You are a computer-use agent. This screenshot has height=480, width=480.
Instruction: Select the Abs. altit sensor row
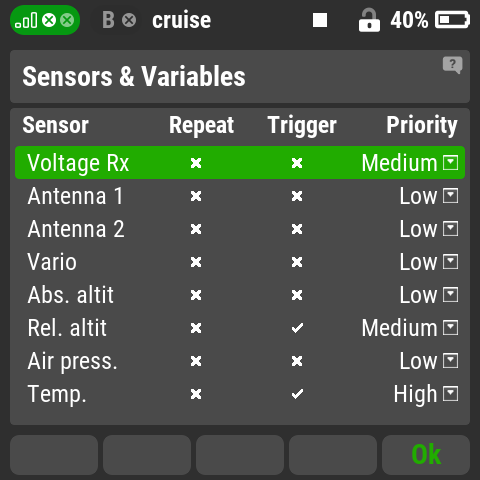click(240, 295)
